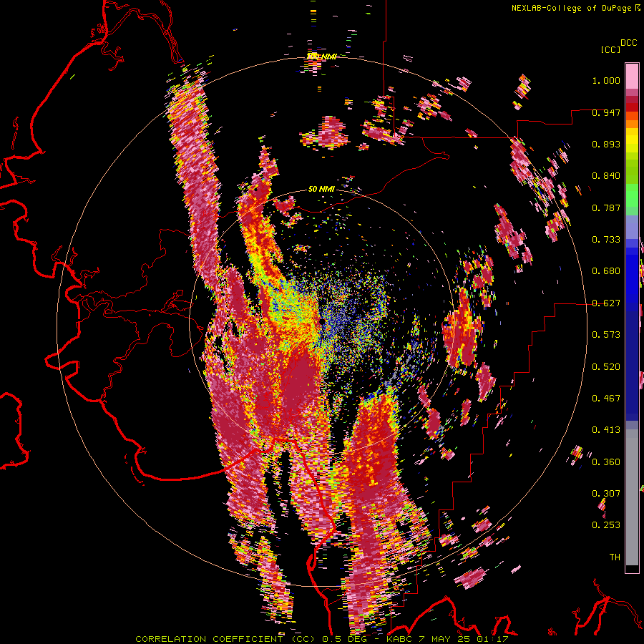Click the 0.840 color scale value
The width and height of the screenshot is (644, 644).
pyautogui.click(x=606, y=176)
